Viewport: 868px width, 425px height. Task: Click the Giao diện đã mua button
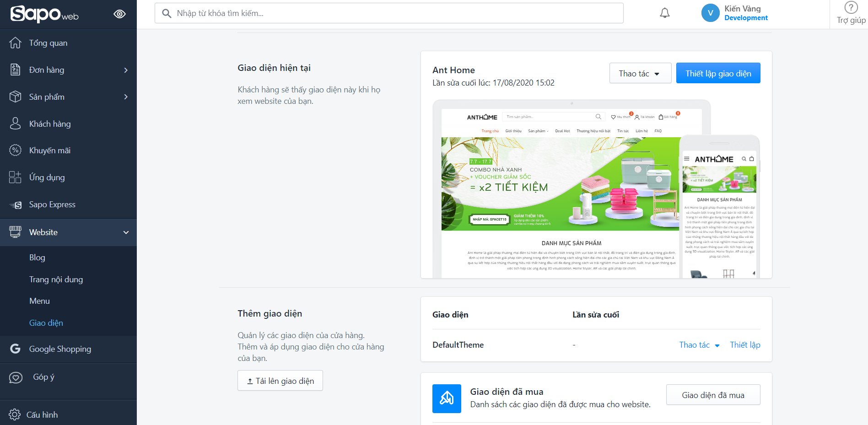click(x=713, y=395)
